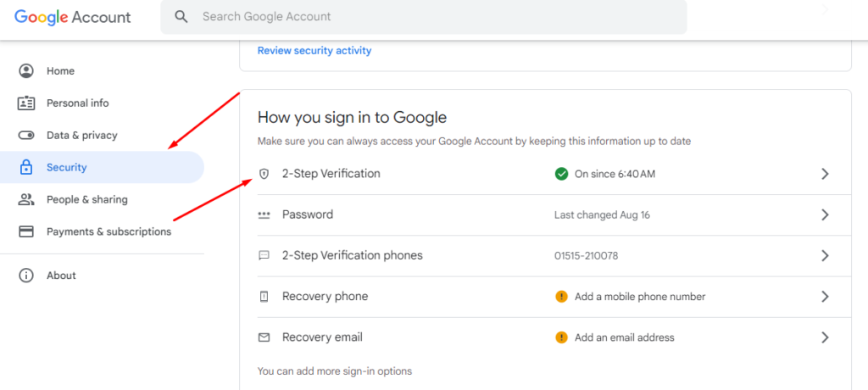Click phone number 01515-210078
The image size is (868, 390).
click(587, 256)
